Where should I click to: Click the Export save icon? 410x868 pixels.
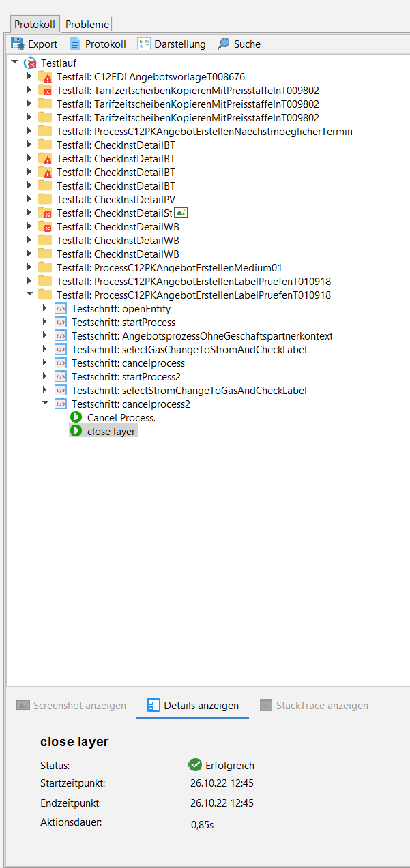click(18, 44)
